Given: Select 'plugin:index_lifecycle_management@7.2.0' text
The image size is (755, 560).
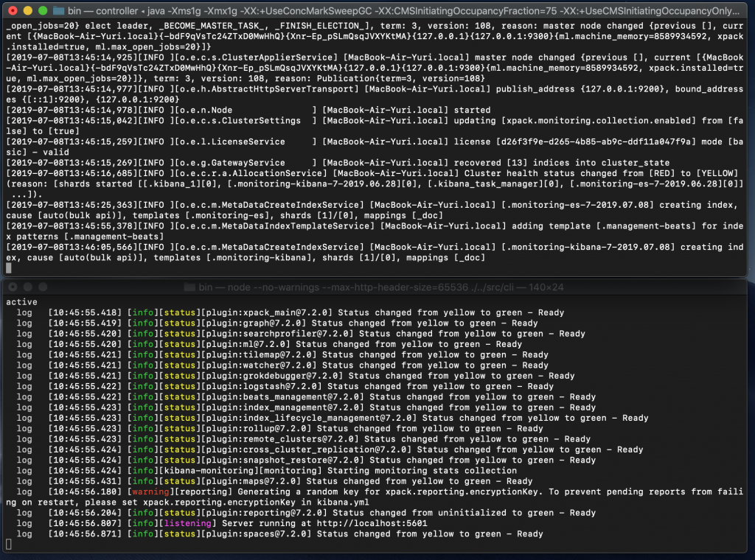Looking at the screenshot, I should (312, 418).
